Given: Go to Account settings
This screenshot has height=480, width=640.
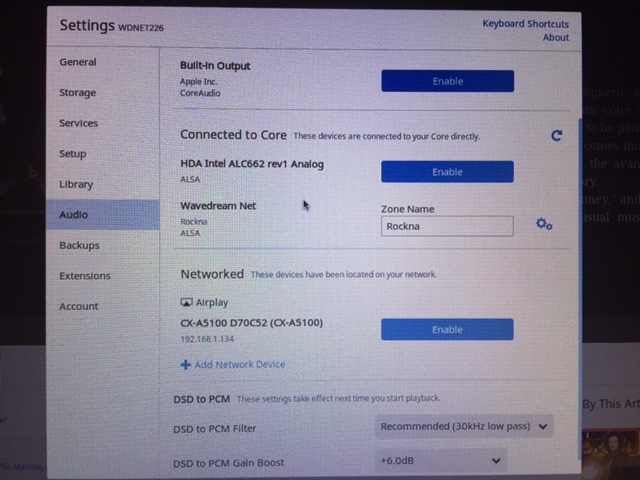Looking at the screenshot, I should (x=78, y=307).
